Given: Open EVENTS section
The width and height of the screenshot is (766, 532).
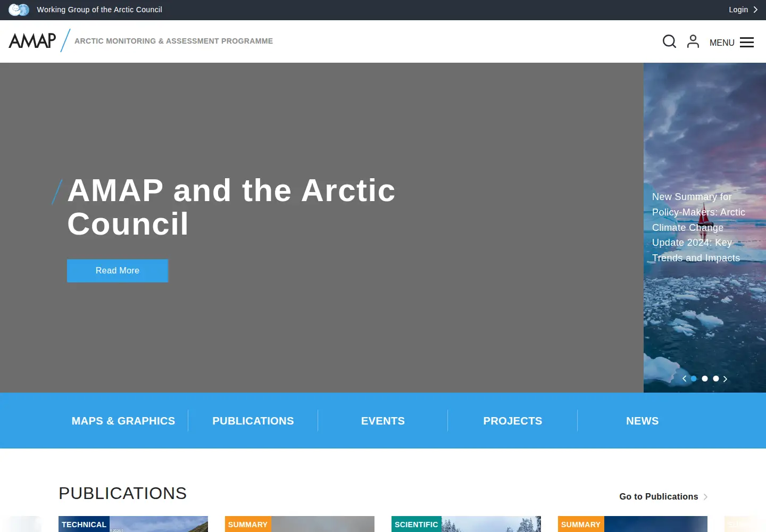Looking at the screenshot, I should click(x=383, y=421).
